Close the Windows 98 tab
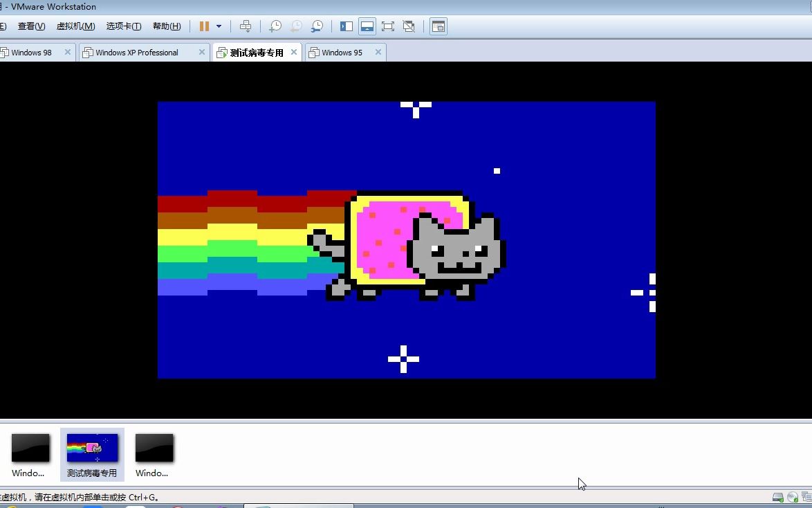Screen dimensions: 812x508 pyautogui.click(x=67, y=52)
